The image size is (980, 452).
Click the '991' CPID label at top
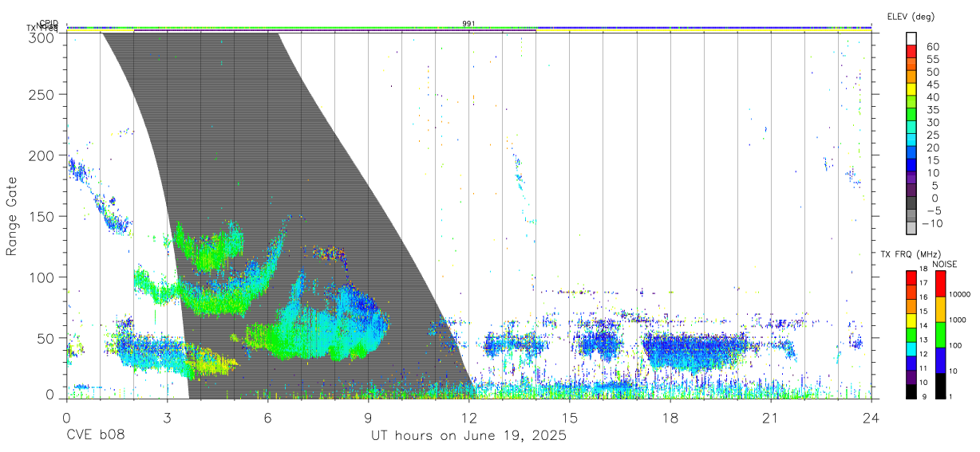(469, 23)
